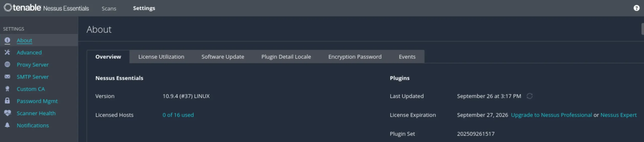Select the Plugin Detail Locale tab
The width and height of the screenshot is (644, 142).
pyautogui.click(x=286, y=57)
